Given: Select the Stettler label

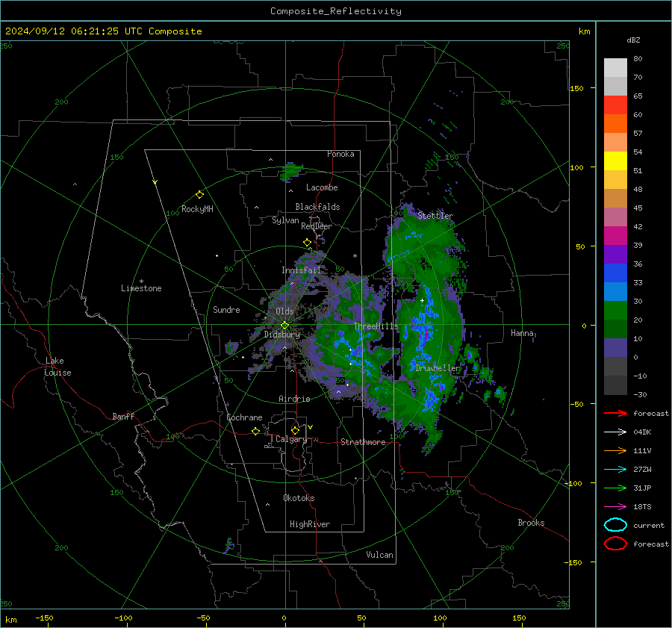Looking at the screenshot, I should (435, 216).
